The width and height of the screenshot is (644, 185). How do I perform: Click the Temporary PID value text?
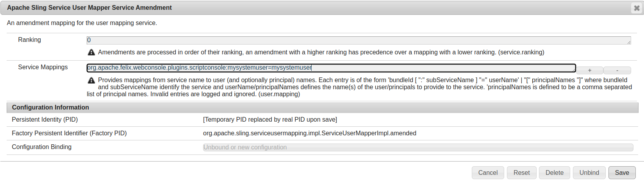pyautogui.click(x=270, y=120)
